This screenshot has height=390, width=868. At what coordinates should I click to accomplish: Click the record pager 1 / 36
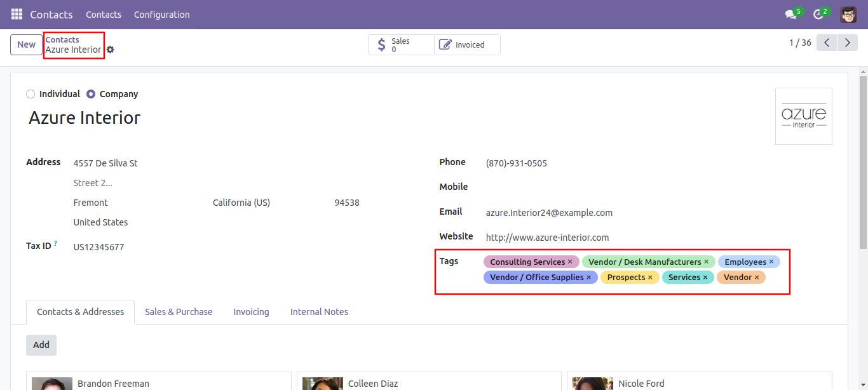pyautogui.click(x=800, y=43)
